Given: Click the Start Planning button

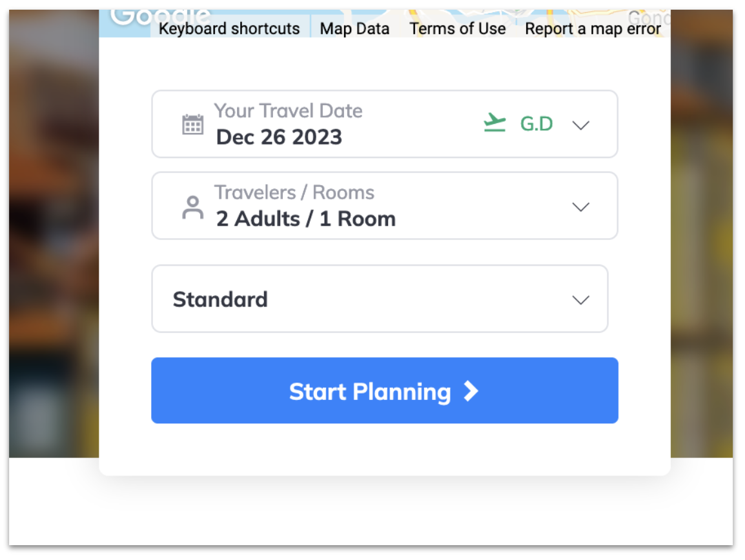Looking at the screenshot, I should point(384,390).
